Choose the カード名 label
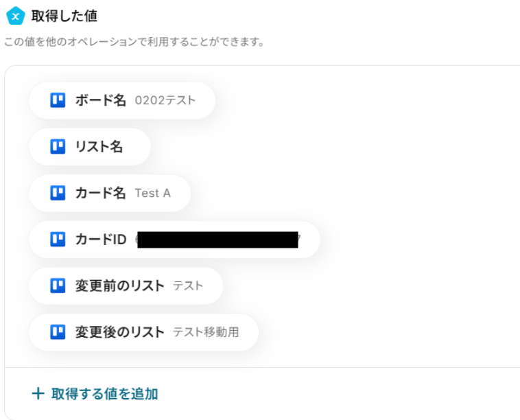 (x=101, y=193)
